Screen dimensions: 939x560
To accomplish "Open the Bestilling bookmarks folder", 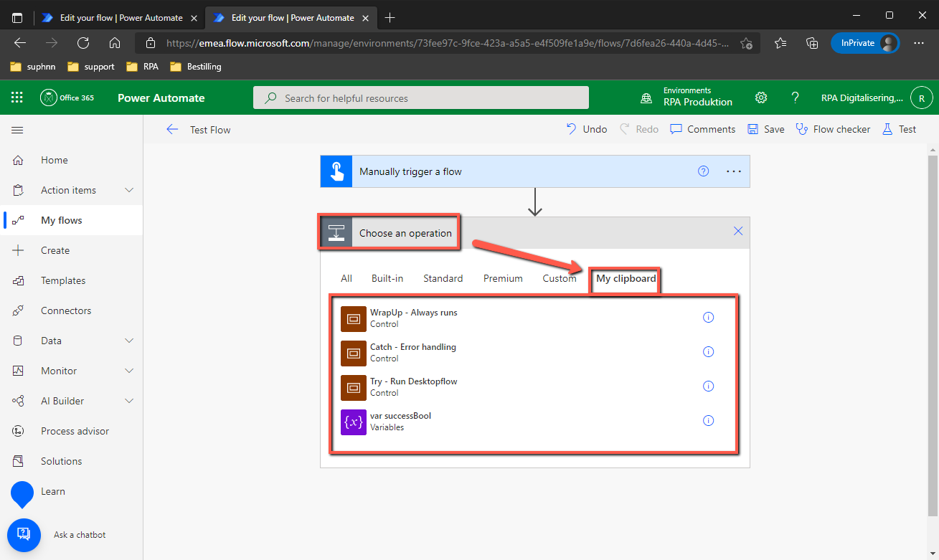I will click(x=195, y=67).
